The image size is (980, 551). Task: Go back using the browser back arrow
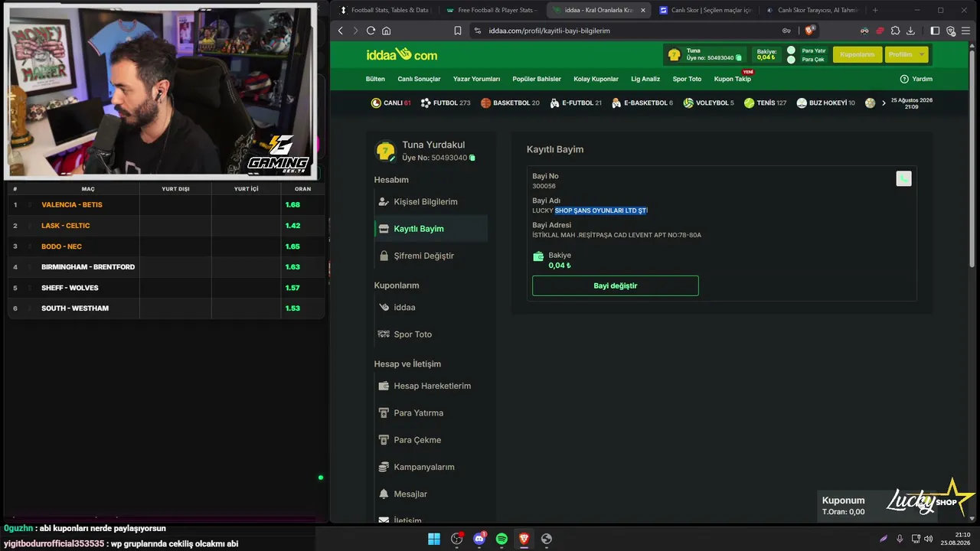[341, 31]
